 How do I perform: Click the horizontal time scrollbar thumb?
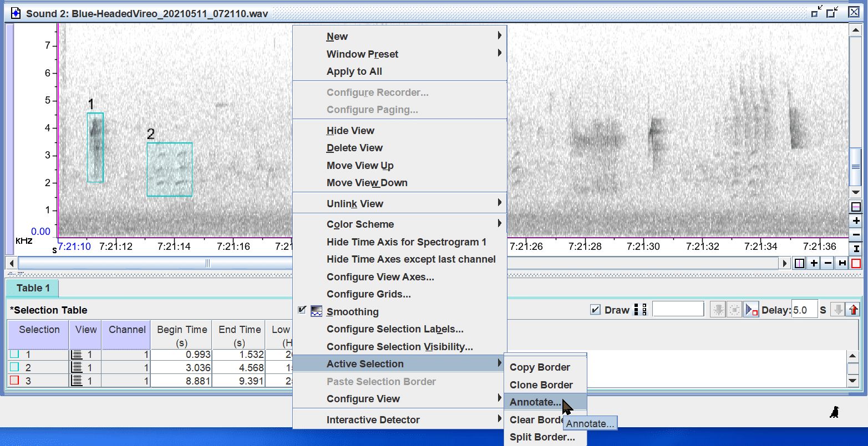[207, 263]
